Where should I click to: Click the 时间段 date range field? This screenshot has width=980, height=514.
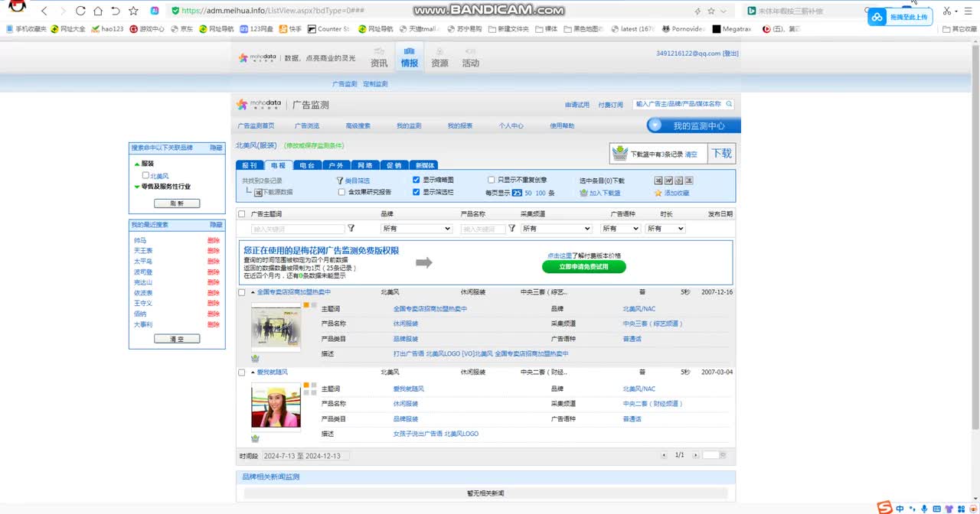305,456
